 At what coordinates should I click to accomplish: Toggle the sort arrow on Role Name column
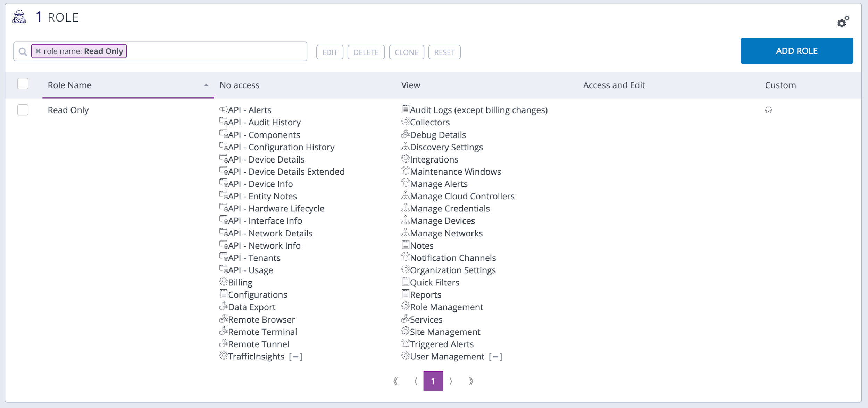tap(206, 85)
